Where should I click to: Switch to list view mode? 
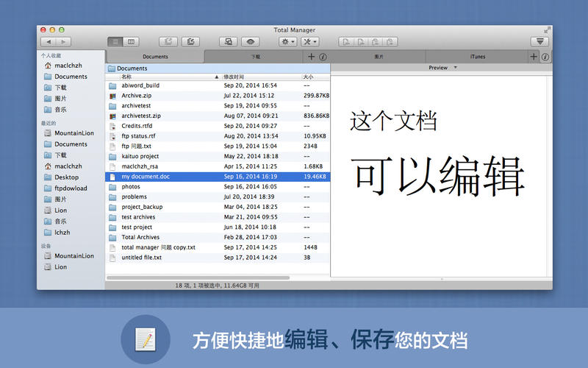coord(115,42)
